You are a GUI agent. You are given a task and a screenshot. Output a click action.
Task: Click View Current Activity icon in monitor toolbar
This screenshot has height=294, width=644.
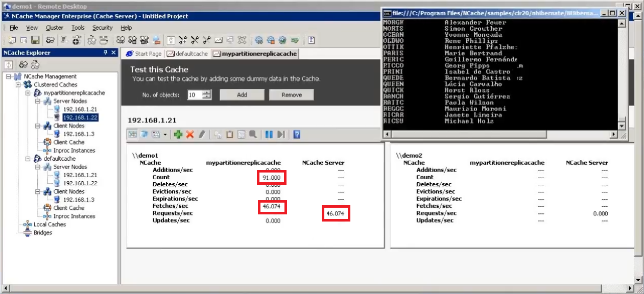point(132,134)
